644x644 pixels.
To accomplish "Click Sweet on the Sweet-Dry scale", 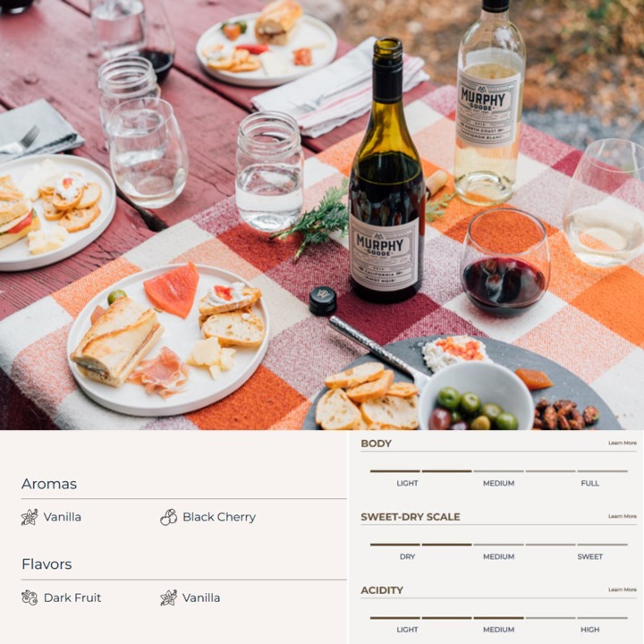I will [x=590, y=557].
